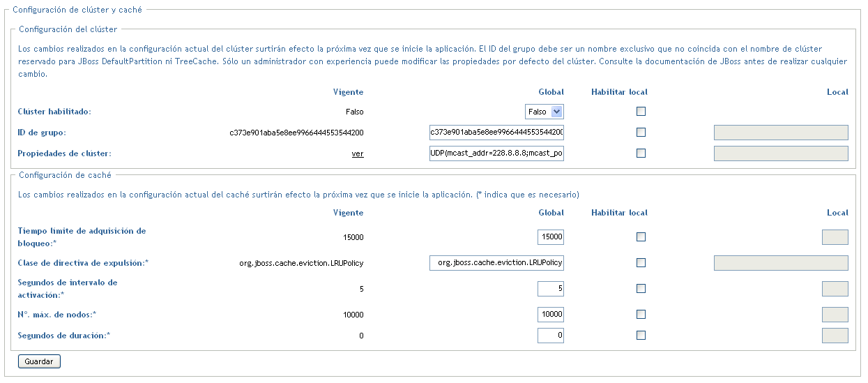Toggle local for Segundos de intervalo de activación
The width and height of the screenshot is (868, 383).
(641, 288)
